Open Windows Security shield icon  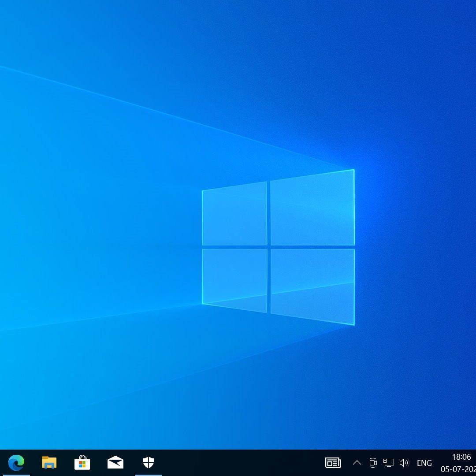tap(149, 463)
